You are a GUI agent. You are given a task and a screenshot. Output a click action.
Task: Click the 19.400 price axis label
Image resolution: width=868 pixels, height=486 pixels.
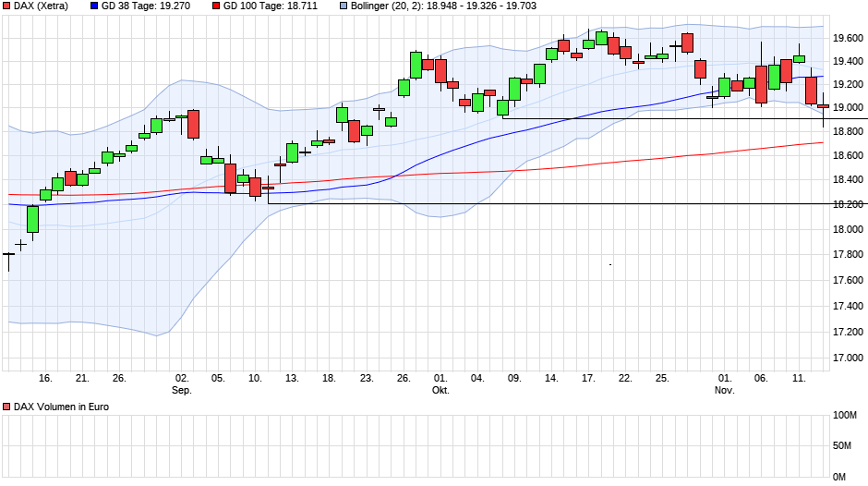(848, 61)
